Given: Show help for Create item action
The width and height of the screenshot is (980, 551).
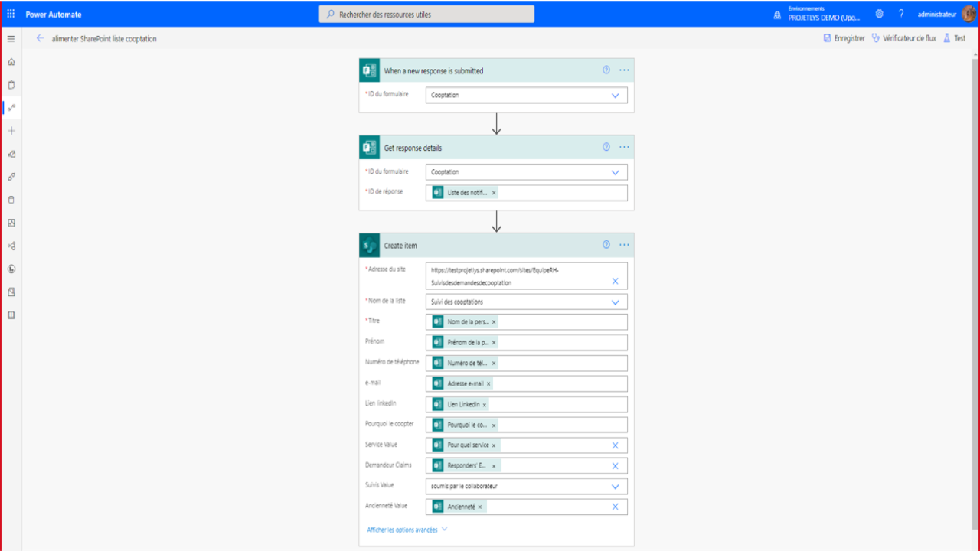Looking at the screenshot, I should pyautogui.click(x=606, y=245).
